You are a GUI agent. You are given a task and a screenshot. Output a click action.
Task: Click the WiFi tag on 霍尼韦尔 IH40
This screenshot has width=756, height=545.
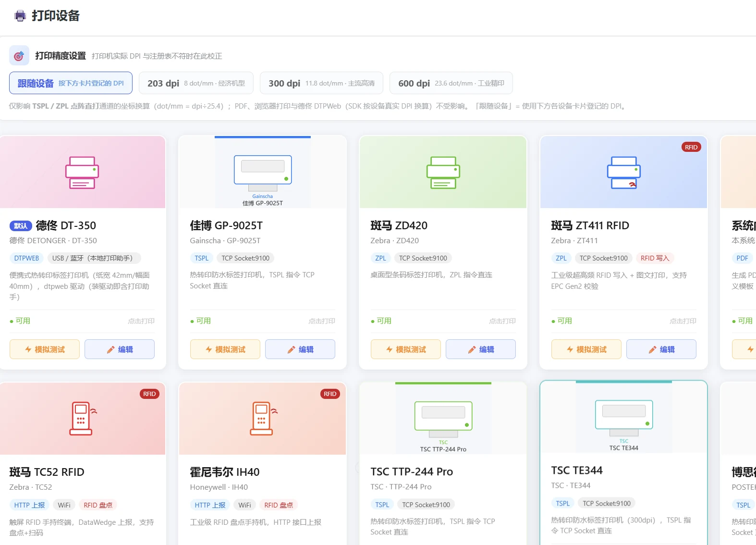244,505
